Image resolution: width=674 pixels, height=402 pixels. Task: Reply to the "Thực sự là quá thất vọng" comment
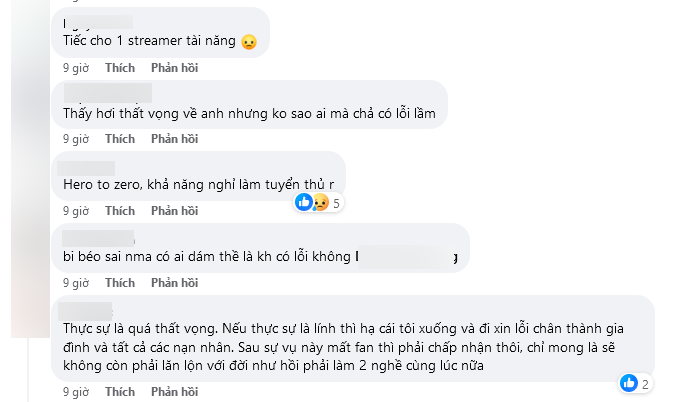click(175, 392)
